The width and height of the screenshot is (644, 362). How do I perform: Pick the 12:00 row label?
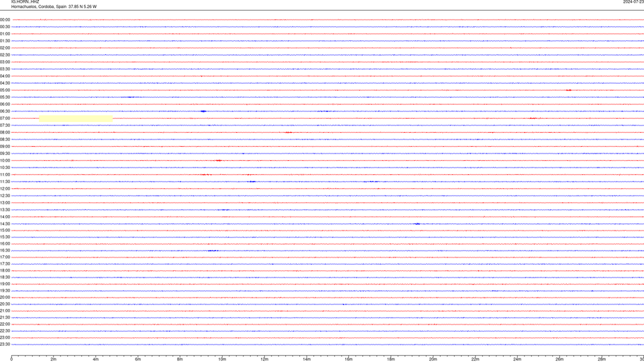pyautogui.click(x=5, y=189)
